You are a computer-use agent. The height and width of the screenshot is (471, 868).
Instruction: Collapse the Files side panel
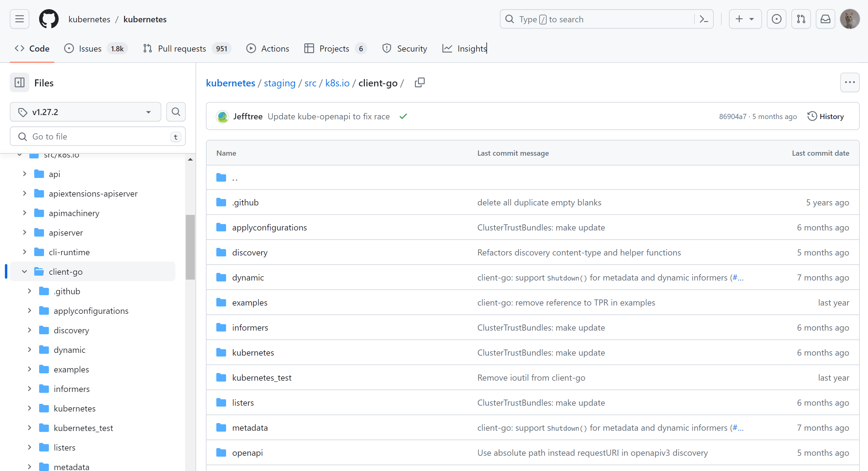(20, 83)
